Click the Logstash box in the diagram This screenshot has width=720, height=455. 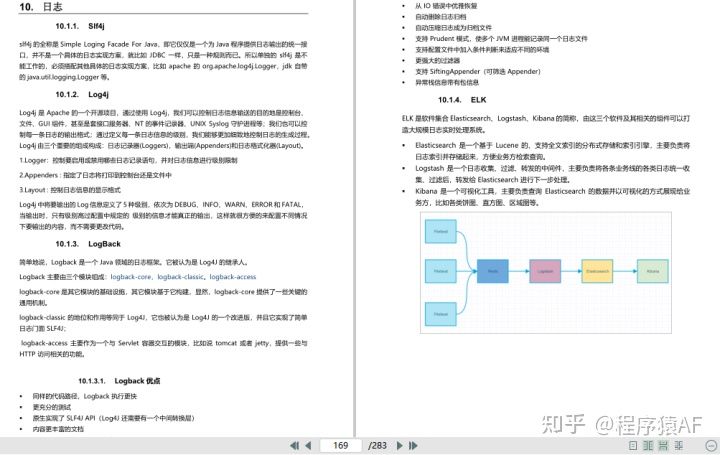click(x=545, y=271)
